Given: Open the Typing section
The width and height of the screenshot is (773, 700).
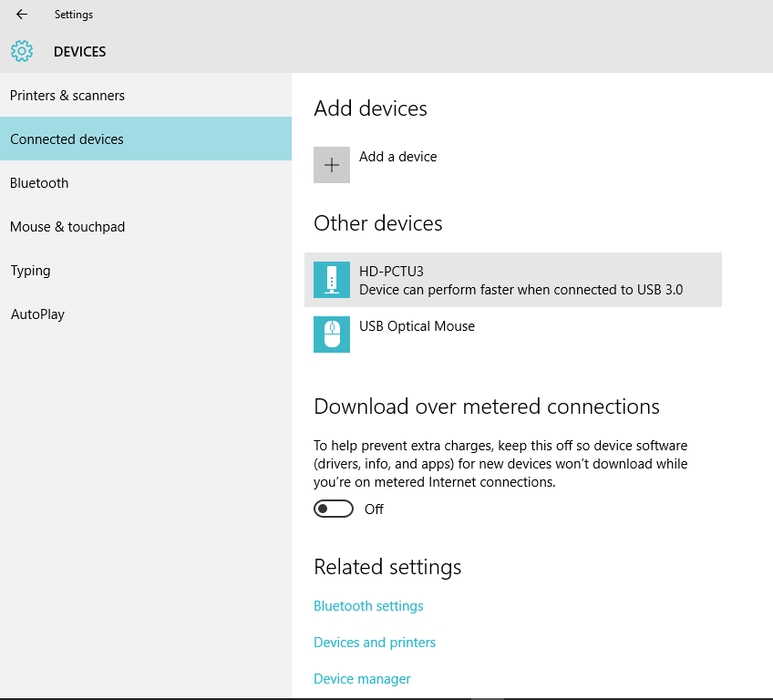Looking at the screenshot, I should pyautogui.click(x=146, y=270).
